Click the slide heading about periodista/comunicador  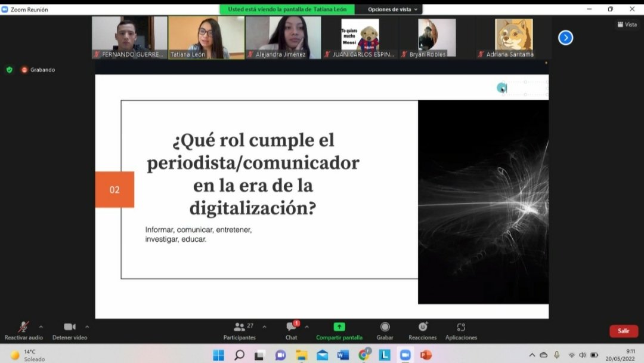(x=253, y=174)
